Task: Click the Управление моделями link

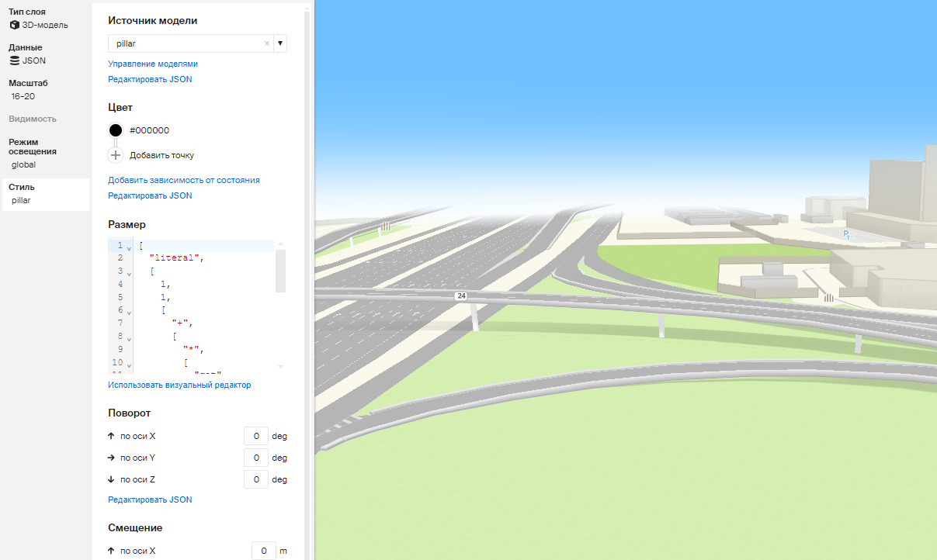Action: 153,64
